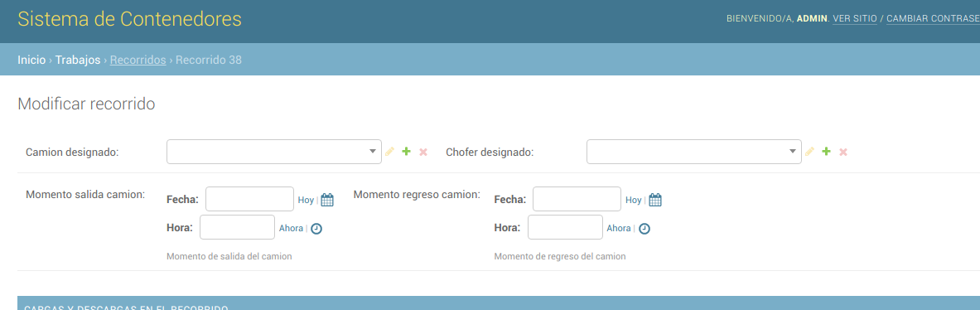Set salida date with Hoy link
This screenshot has width=980, height=310.
[306, 200]
